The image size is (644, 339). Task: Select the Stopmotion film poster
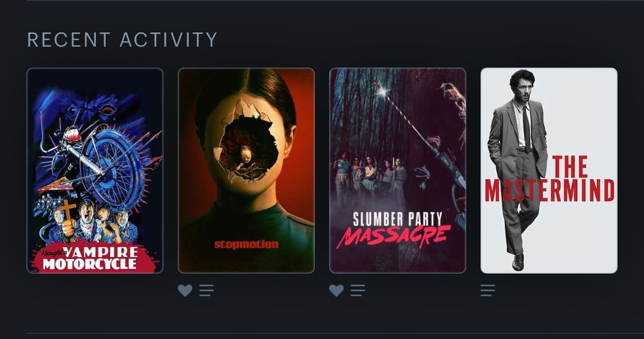[x=246, y=171]
